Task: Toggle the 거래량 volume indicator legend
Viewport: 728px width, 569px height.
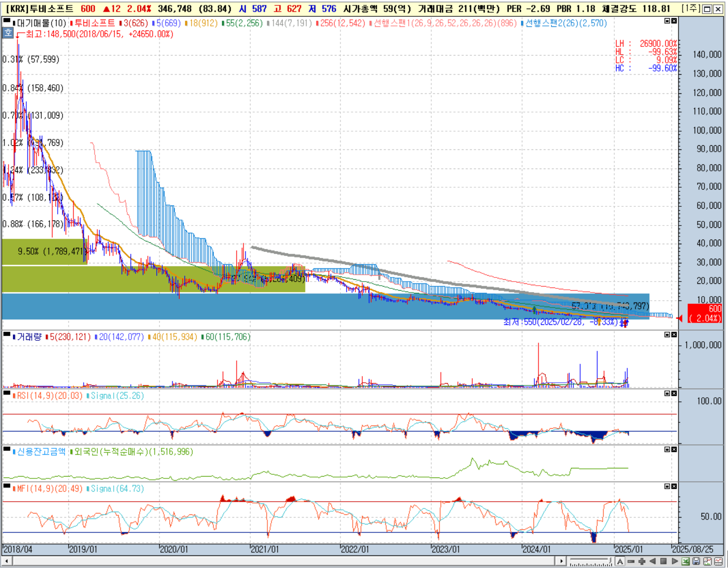Action: pyautogui.click(x=29, y=337)
